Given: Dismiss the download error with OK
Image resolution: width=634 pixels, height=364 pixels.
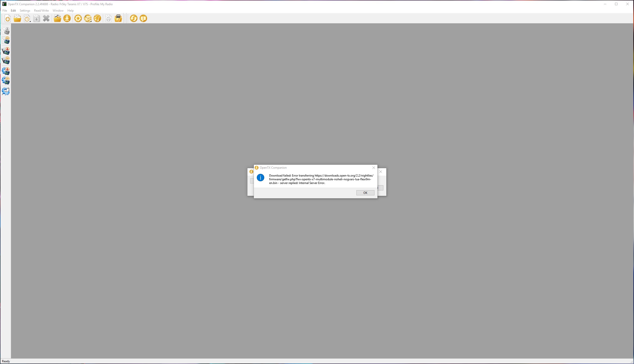Looking at the screenshot, I should [x=365, y=193].
